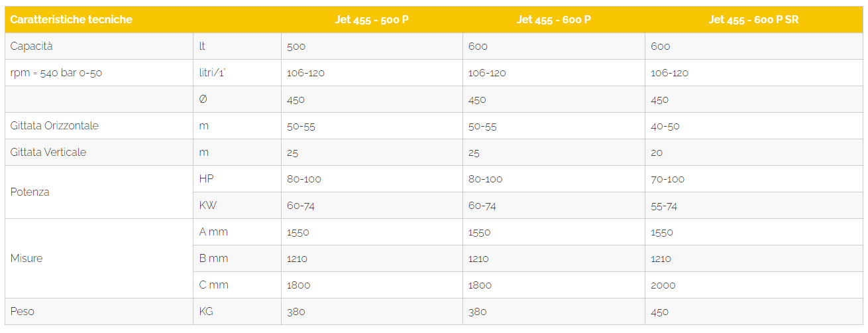Click the 40-50 horizontal range value
Image resolution: width=868 pixels, height=333 pixels.
tap(665, 126)
